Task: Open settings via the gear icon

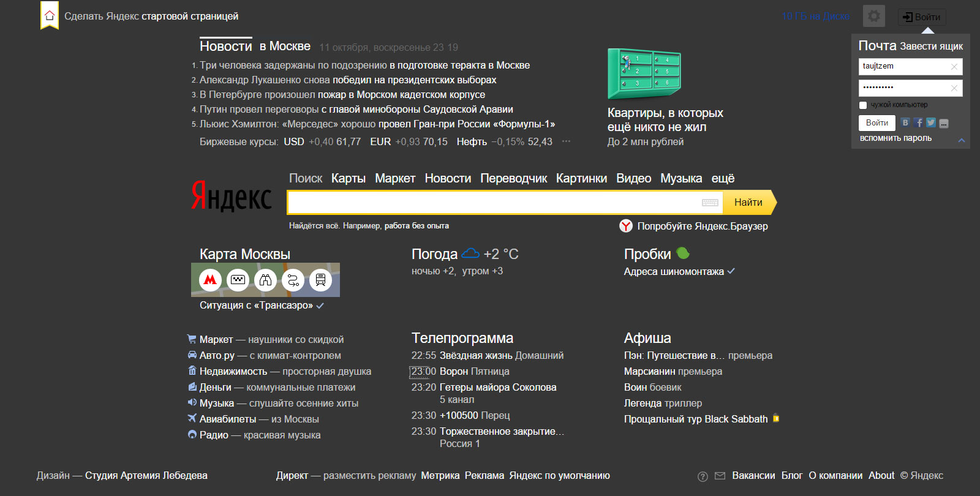Action: tap(874, 16)
